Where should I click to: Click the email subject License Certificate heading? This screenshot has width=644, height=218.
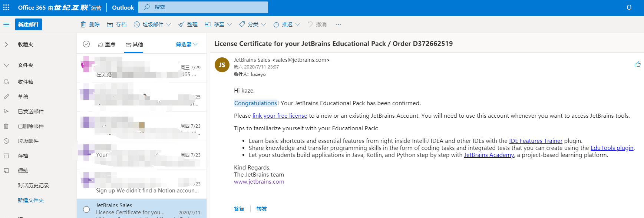tap(334, 44)
